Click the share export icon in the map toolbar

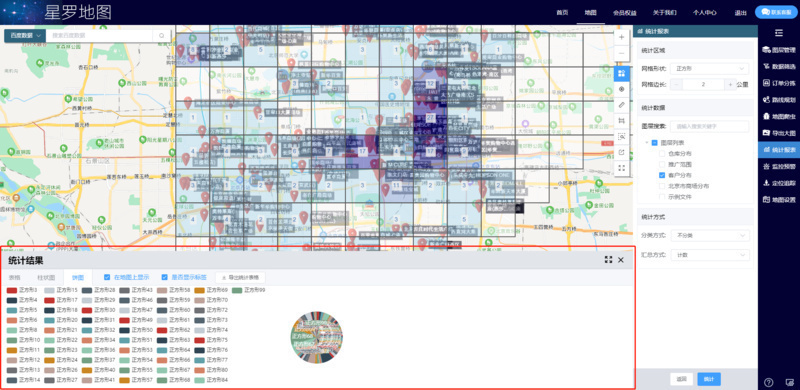(621, 152)
